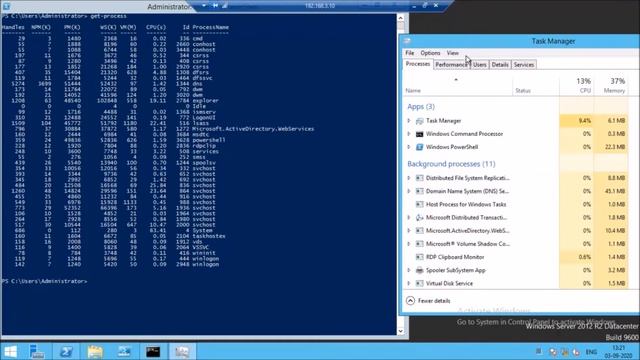Screen dimensions: 640x360
Task: Click 'powershell' process name in PowerShell output
Action: pyautogui.click(x=209, y=140)
